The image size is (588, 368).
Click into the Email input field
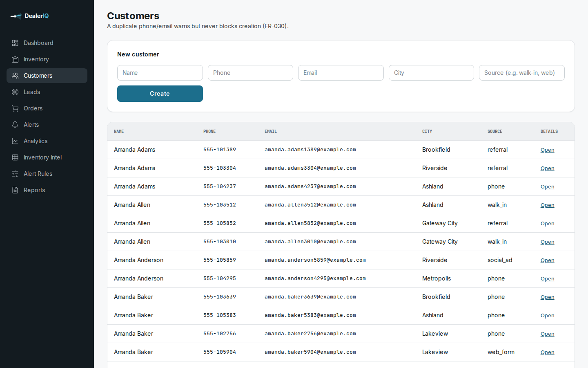click(341, 73)
